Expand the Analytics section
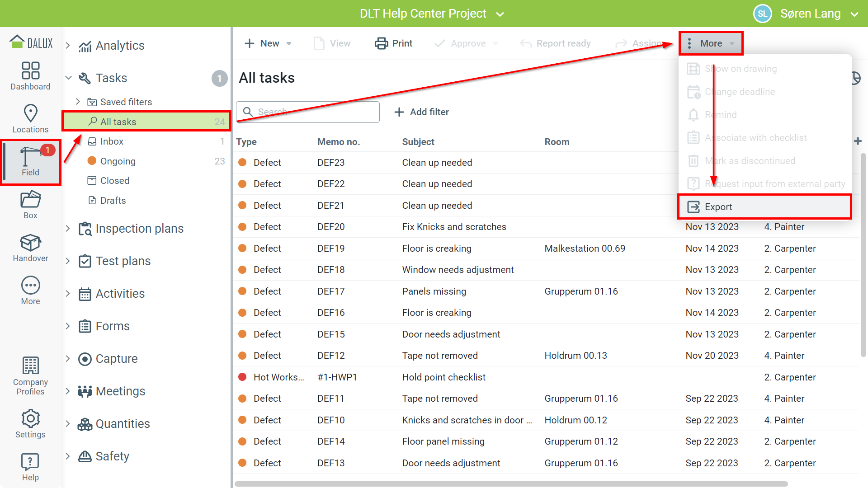Screen dimensions: 868x488 [68, 46]
